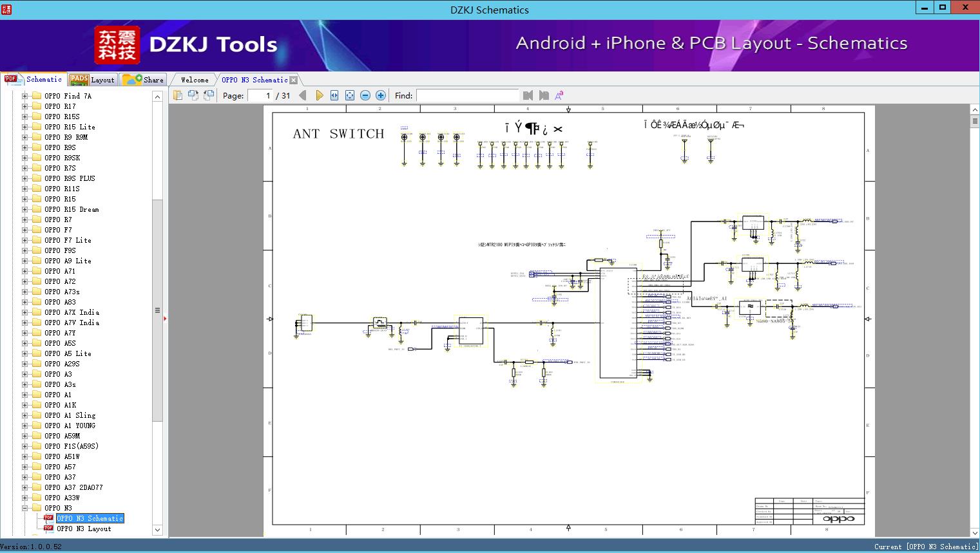The height and width of the screenshot is (553, 980).
Task: Click the PDF icon beside OPPO N3 Layout
Action: (x=48, y=529)
